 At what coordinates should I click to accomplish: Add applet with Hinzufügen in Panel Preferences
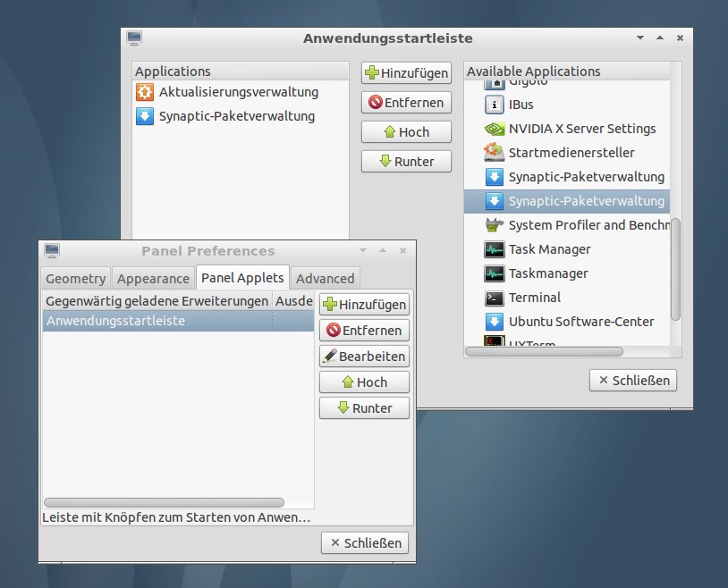365,305
